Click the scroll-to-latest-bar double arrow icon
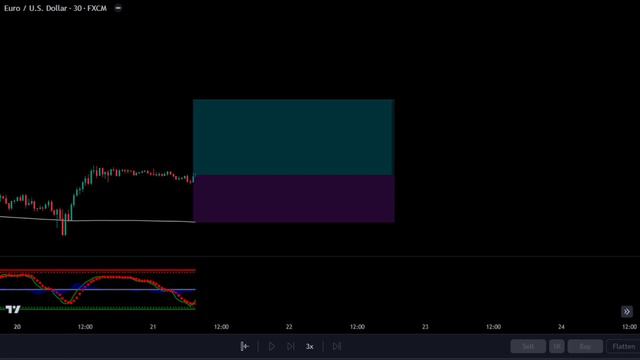Image resolution: width=640 pixels, height=360 pixels. click(627, 312)
